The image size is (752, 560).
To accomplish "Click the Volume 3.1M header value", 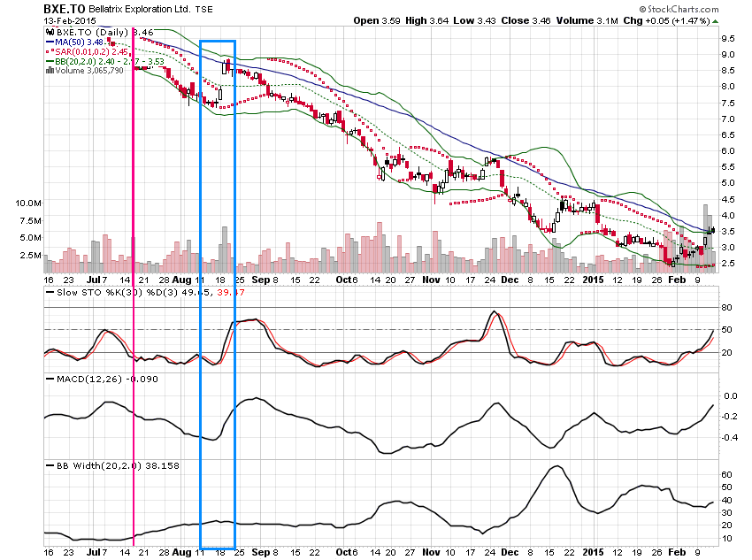I will 587,20.
